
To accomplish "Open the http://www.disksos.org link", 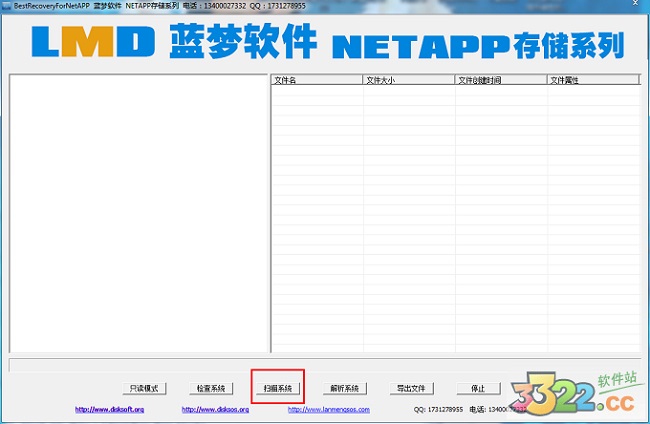I will (x=215, y=409).
